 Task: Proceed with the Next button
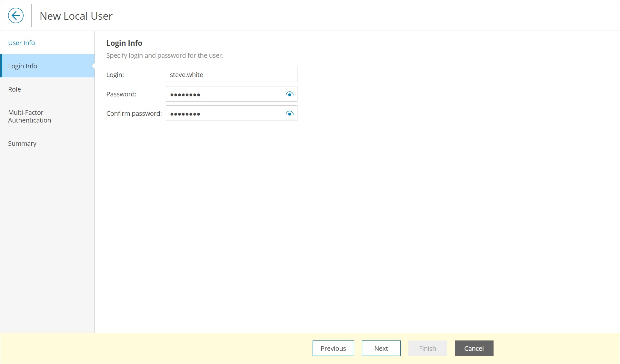381,348
